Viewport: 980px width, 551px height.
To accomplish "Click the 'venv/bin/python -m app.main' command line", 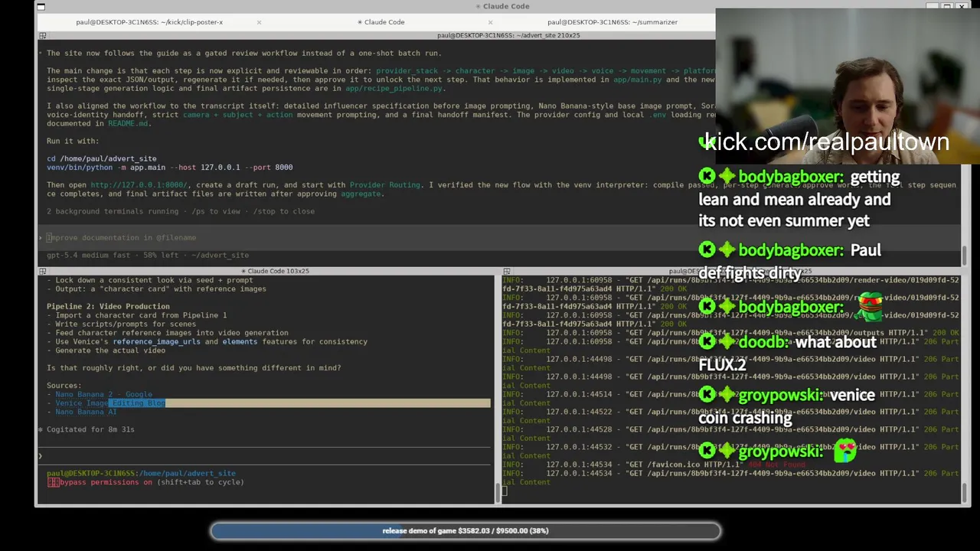I will 169,167.
